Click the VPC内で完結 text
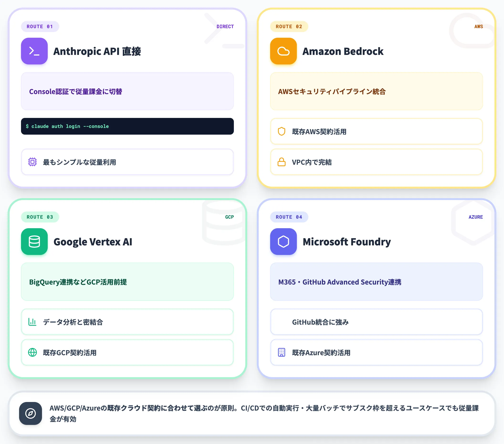 (x=312, y=162)
